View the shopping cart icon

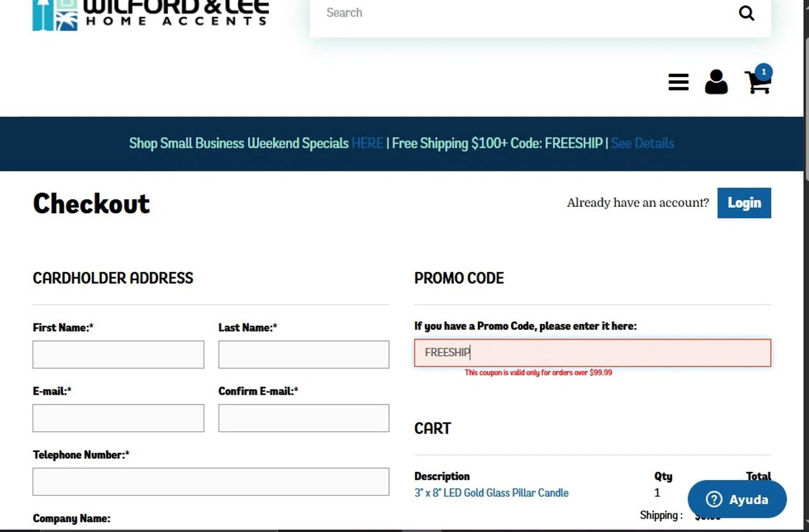(757, 83)
